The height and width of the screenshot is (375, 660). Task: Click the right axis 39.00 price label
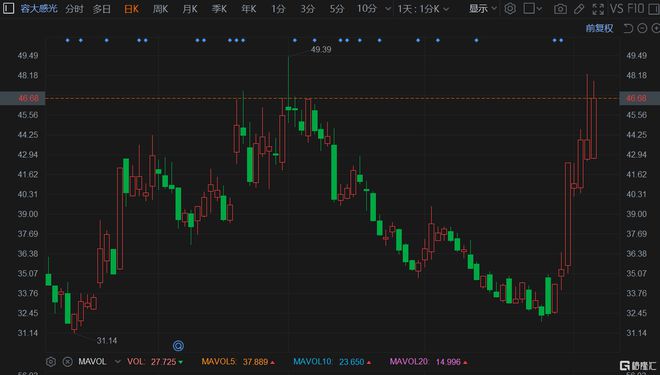pos(636,214)
